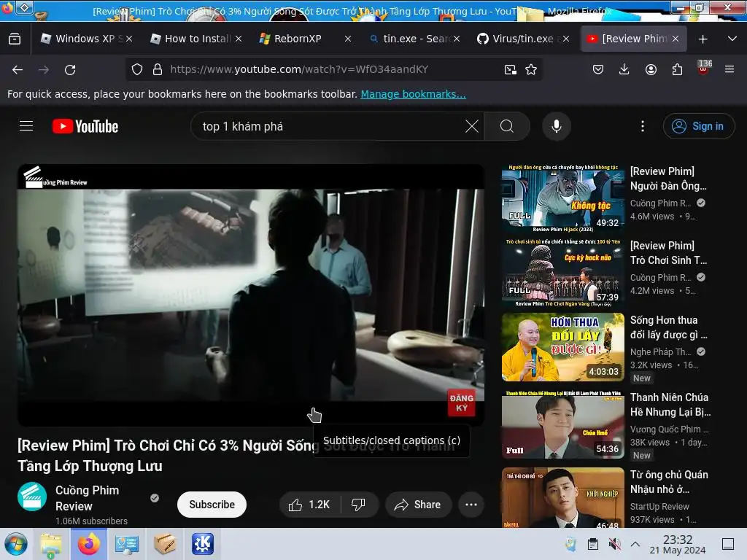Image resolution: width=747 pixels, height=560 pixels.
Task: Unmute the tray volume speaker icon
Action: click(614, 544)
